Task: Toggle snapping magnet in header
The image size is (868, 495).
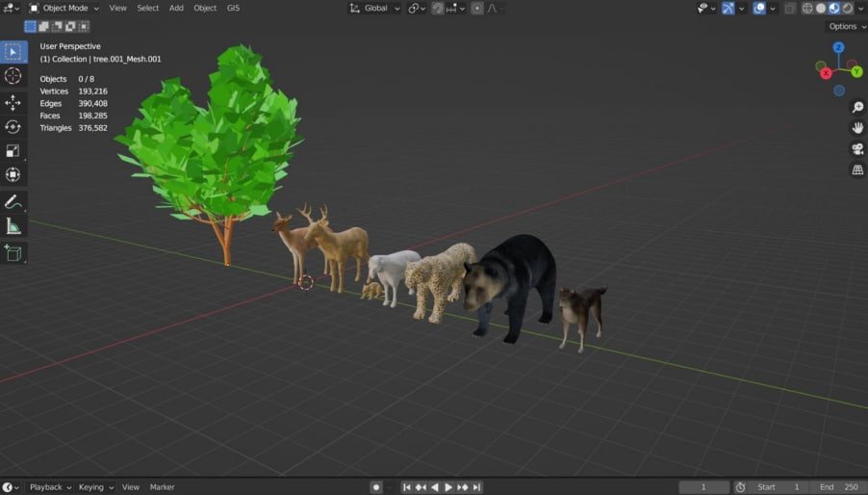Action: pos(437,9)
